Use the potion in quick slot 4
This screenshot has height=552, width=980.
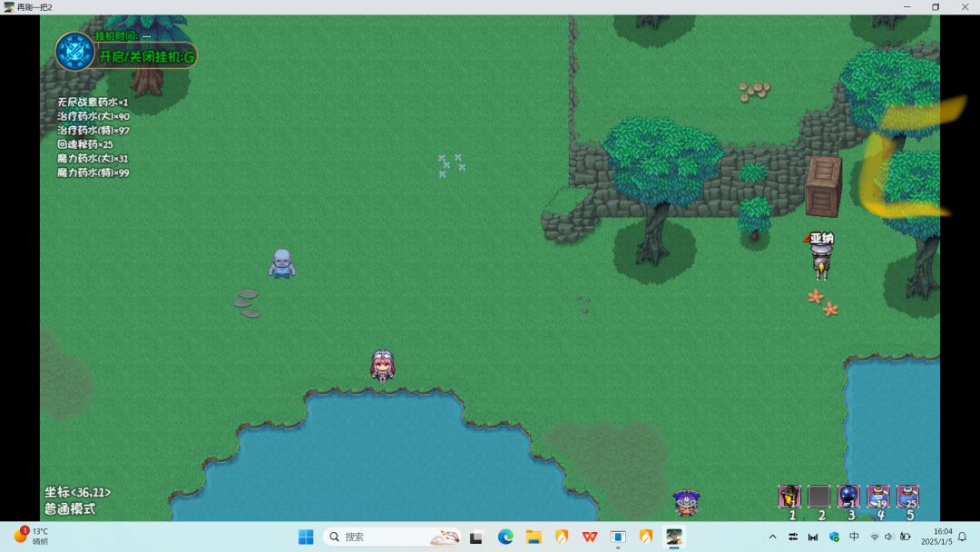pyautogui.click(x=878, y=497)
